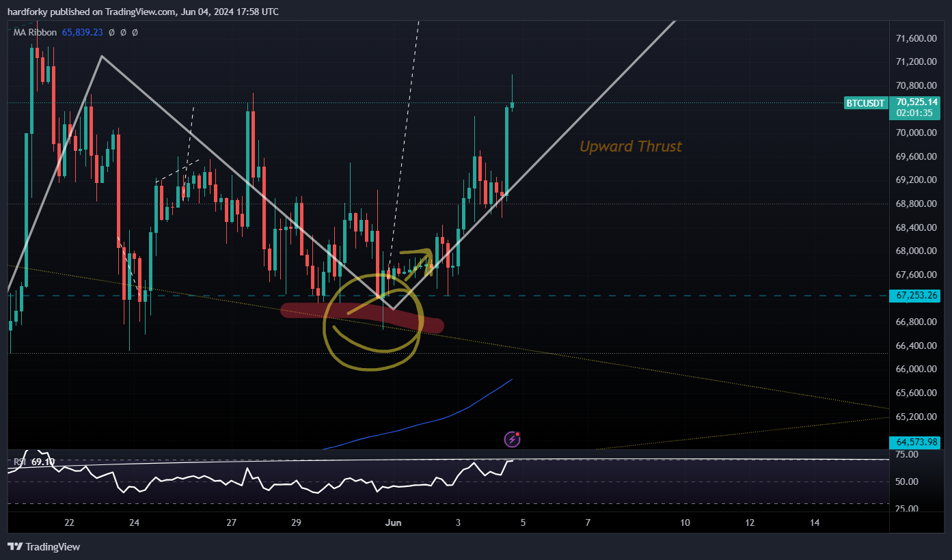The width and height of the screenshot is (952, 560).
Task: Click the 66,400.00 price axis label
Action: (916, 346)
